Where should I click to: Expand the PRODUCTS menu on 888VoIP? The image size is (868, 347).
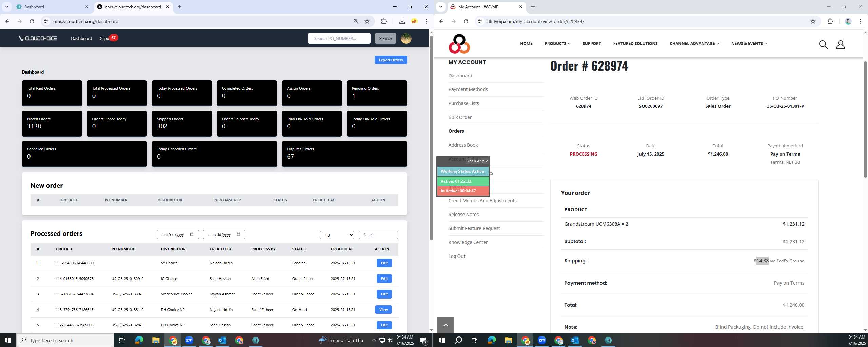click(557, 43)
